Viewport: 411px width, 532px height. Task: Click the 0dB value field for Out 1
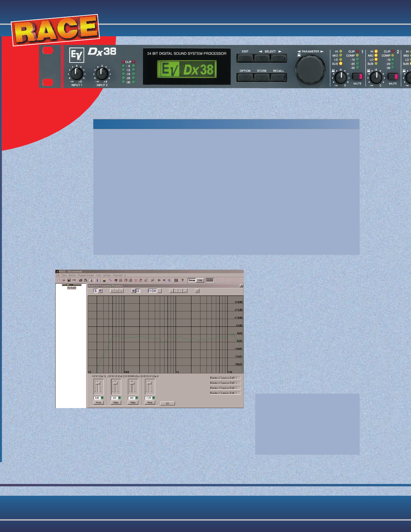point(97,398)
